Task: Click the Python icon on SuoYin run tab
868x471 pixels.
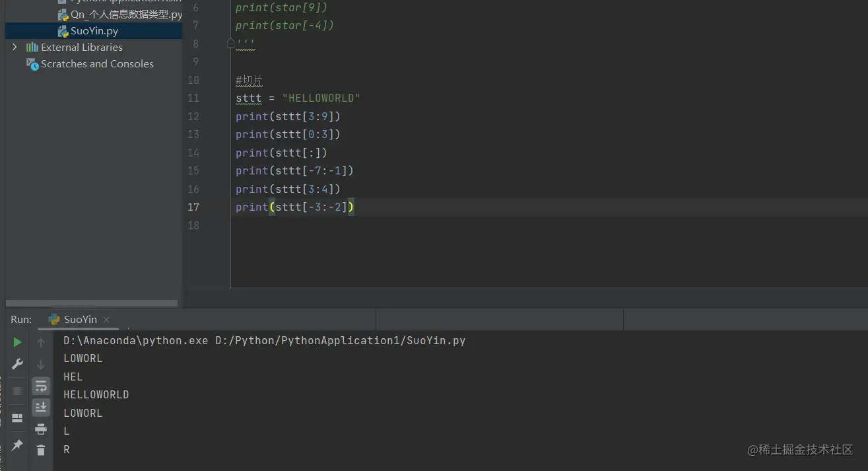Action: 54,320
